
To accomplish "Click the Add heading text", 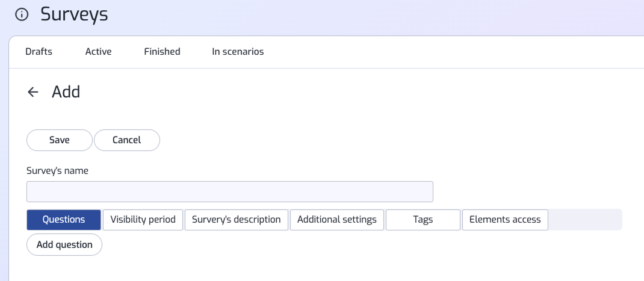I will coord(66,92).
